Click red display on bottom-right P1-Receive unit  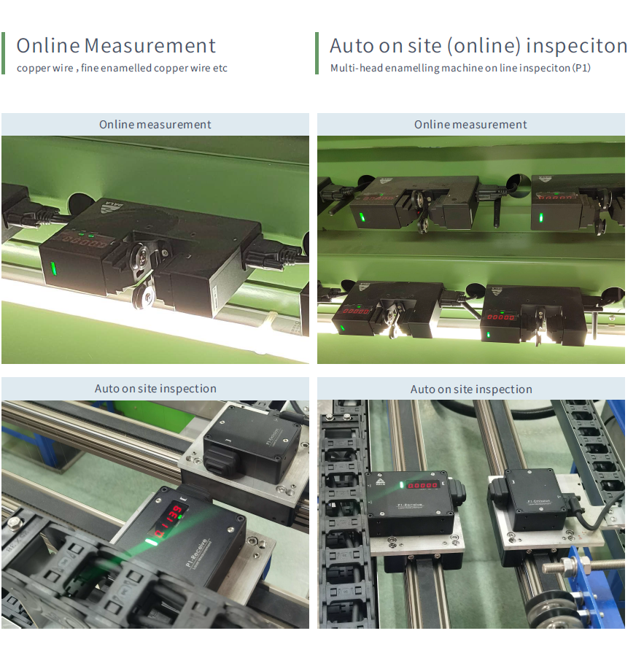pyautogui.click(x=422, y=485)
